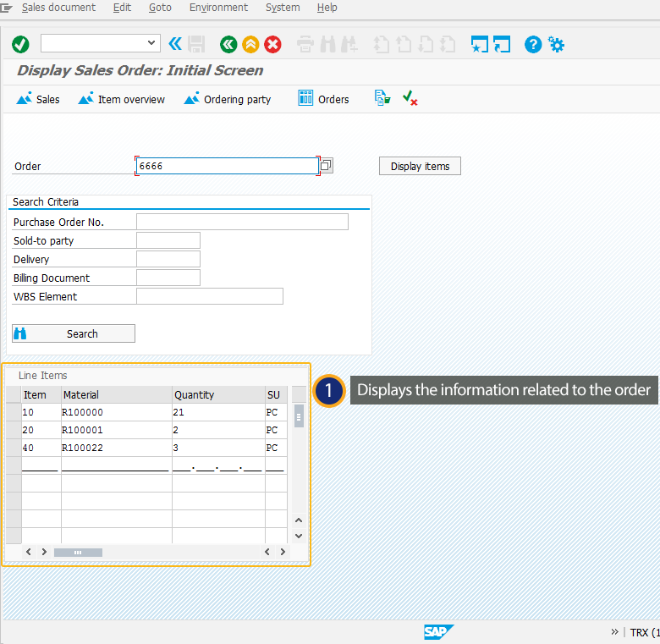Image resolution: width=660 pixels, height=644 pixels.
Task: Open the System menu
Action: [283, 8]
